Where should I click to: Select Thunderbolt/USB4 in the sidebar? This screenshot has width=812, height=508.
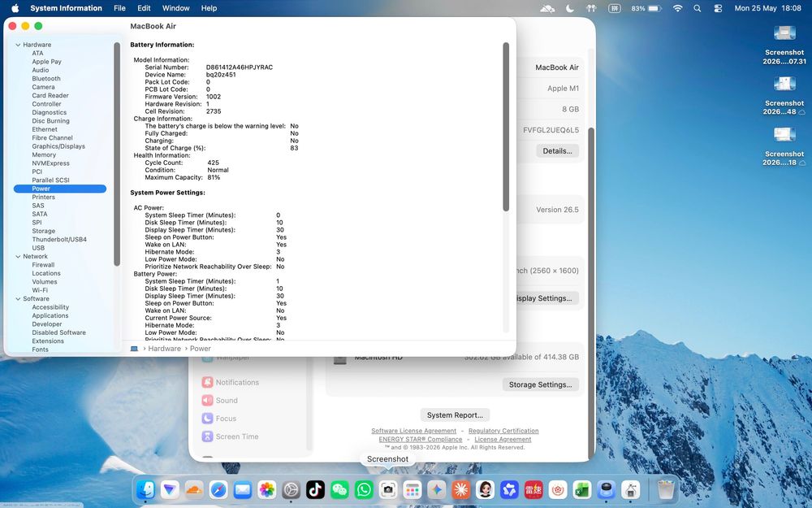pos(59,240)
